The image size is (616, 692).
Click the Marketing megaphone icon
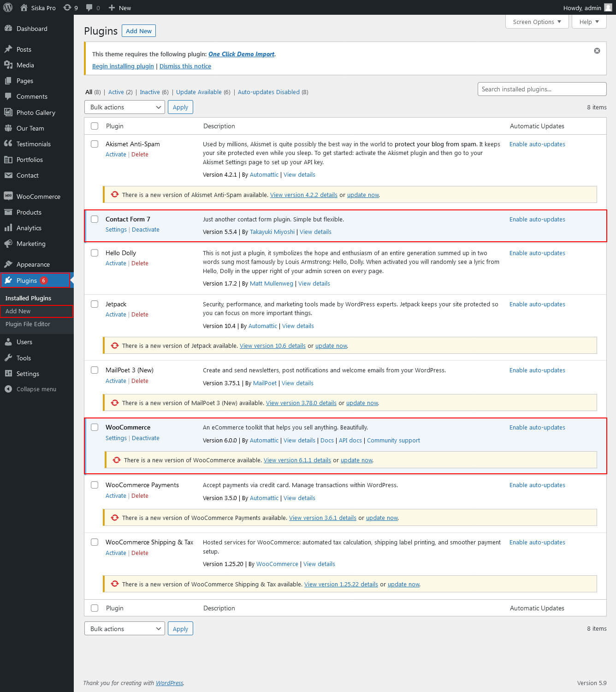point(8,243)
